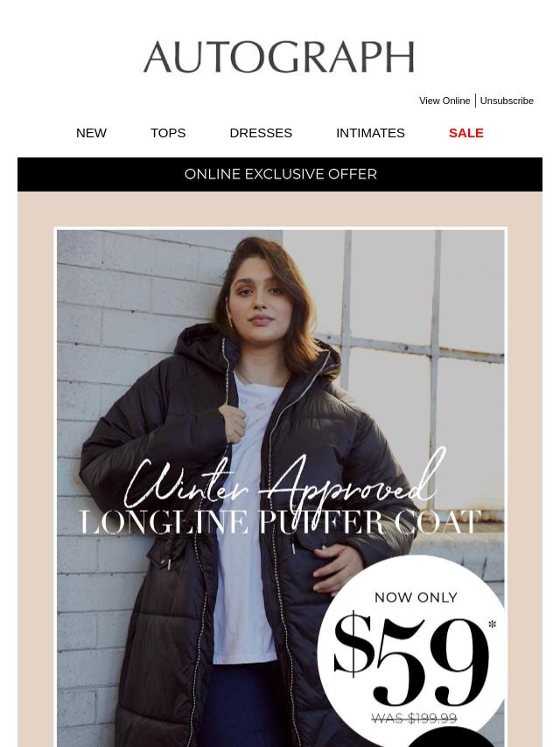Click the AUTOGRAPH brand logo
The image size is (560, 747).
point(279,57)
